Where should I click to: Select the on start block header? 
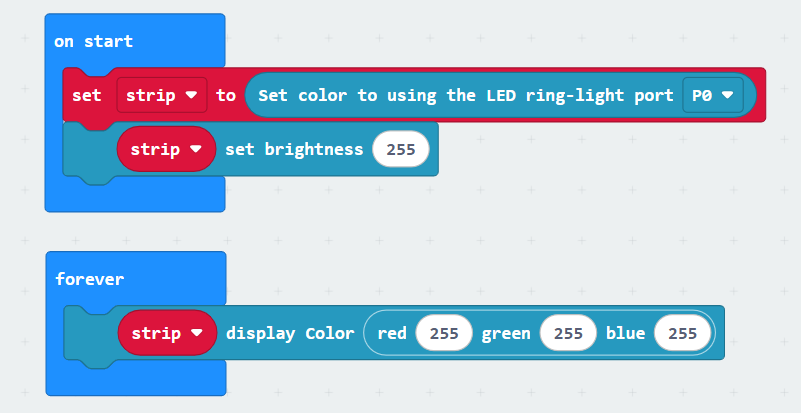pos(93,41)
